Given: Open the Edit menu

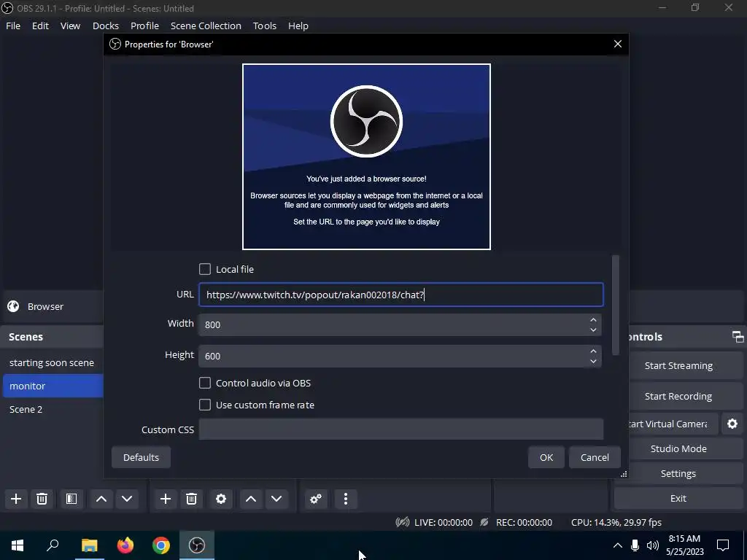Looking at the screenshot, I should click(41, 26).
